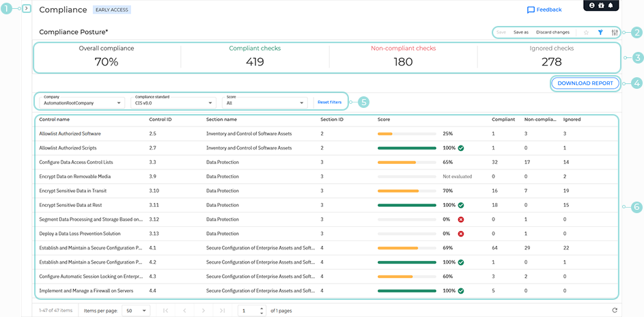Toggle the filter funnel icon

click(x=600, y=32)
